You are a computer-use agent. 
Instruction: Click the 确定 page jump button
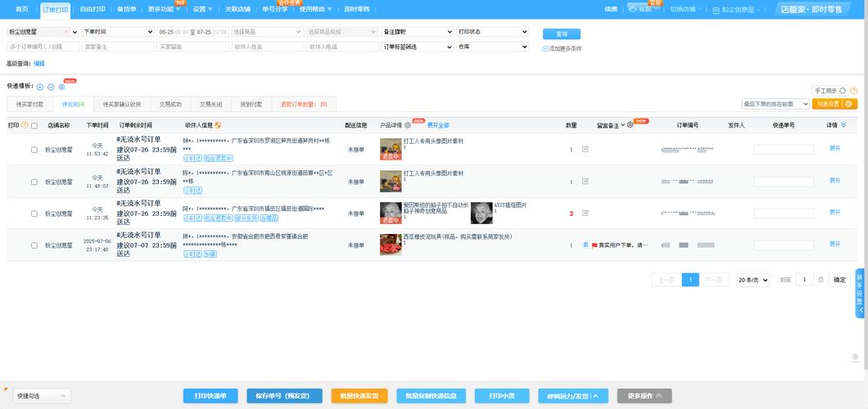click(839, 280)
